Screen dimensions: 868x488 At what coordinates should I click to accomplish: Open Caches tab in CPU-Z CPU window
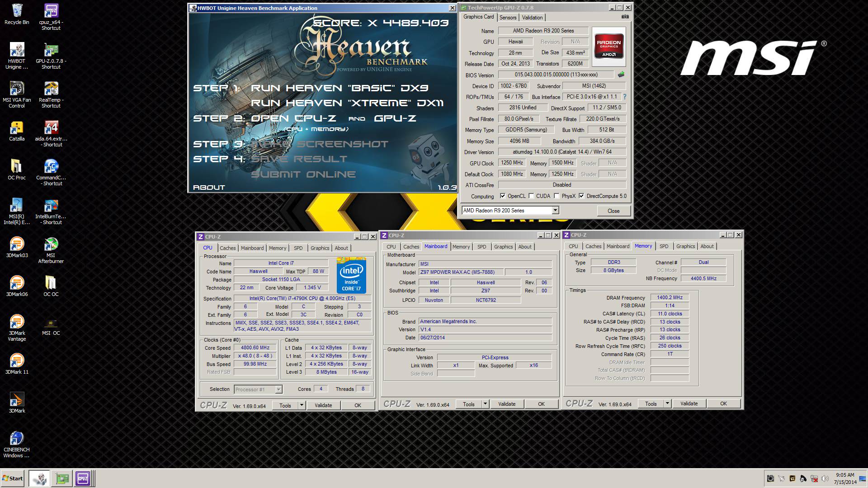click(227, 248)
